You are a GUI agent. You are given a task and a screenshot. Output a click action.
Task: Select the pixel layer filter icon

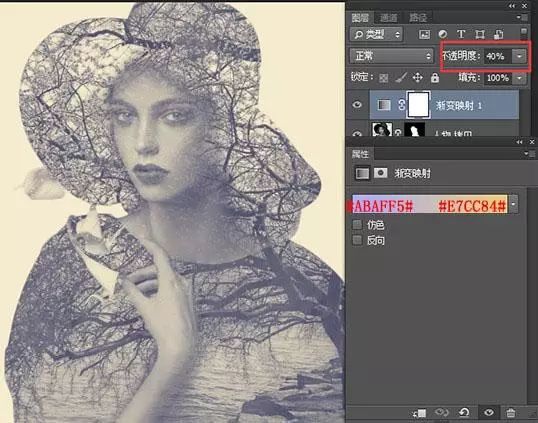424,34
